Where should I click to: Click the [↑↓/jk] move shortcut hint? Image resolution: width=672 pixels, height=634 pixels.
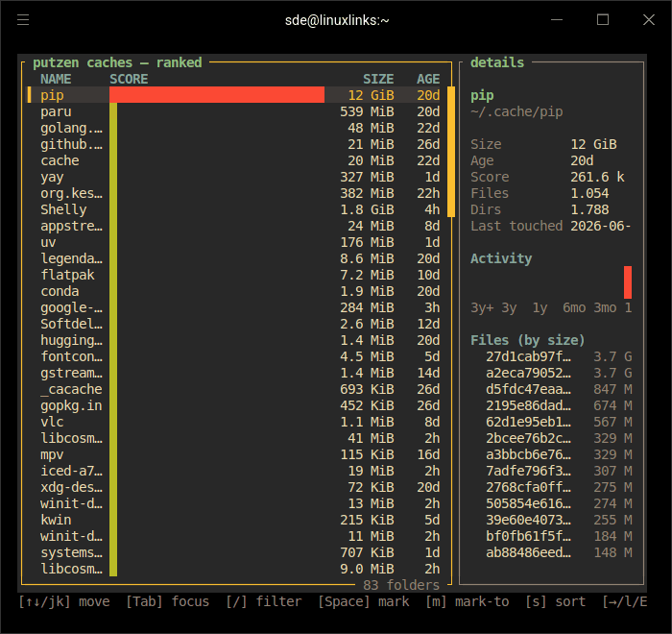64,601
